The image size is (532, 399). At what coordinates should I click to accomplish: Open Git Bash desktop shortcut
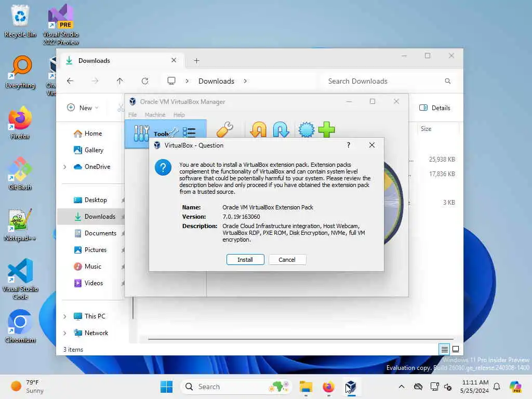pyautogui.click(x=20, y=174)
